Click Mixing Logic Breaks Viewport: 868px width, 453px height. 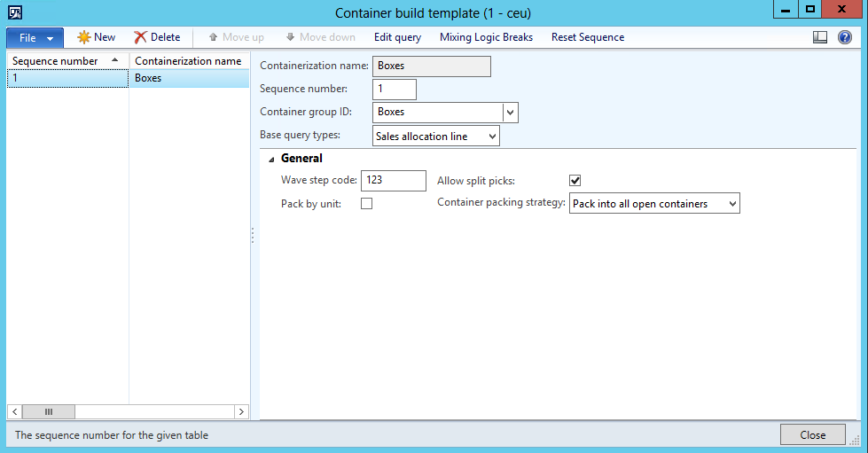coord(486,37)
